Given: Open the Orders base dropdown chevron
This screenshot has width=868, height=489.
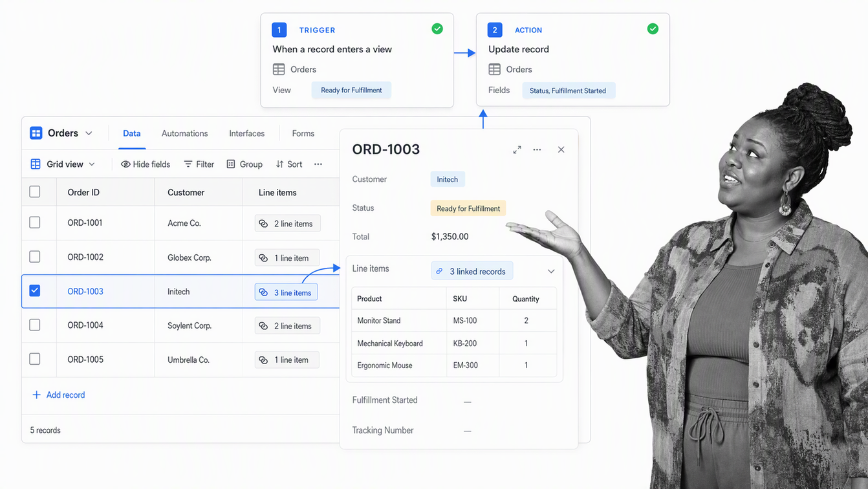Looking at the screenshot, I should point(89,133).
